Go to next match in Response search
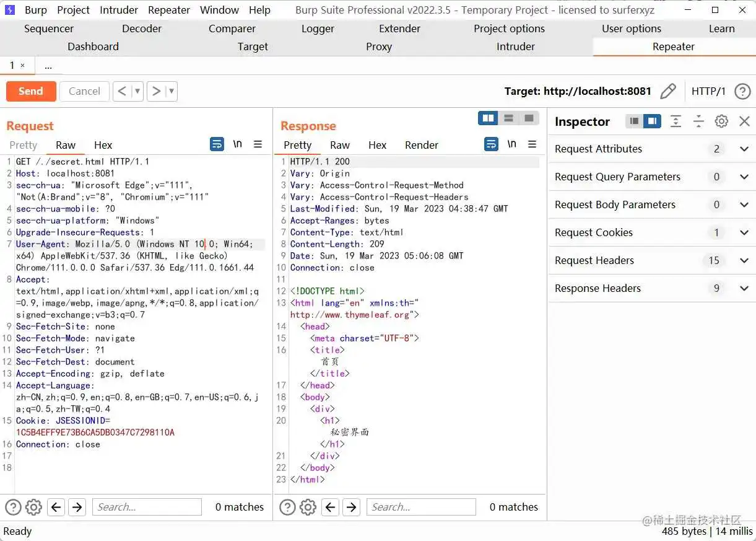Viewport: 756px width, 541px height. click(x=351, y=507)
